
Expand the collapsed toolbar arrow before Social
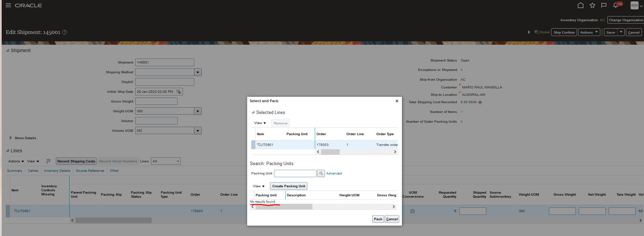click(529, 32)
